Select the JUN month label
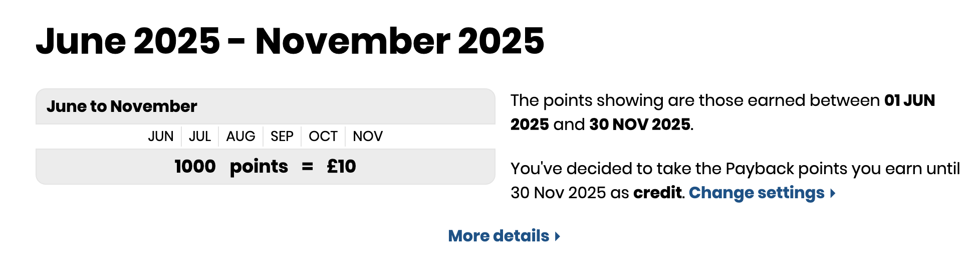The height and width of the screenshot is (265, 980). click(161, 137)
